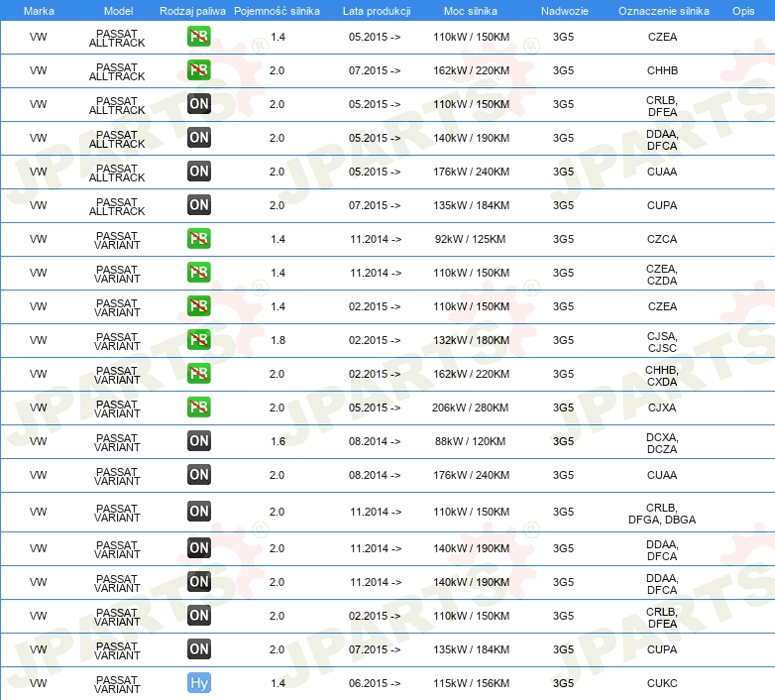
Task: Click PASSAT ALLTRACK model in CHHB row
Action: 117,71
